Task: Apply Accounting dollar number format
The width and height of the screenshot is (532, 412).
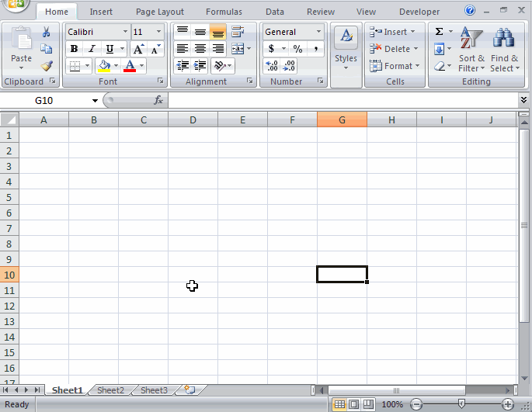Action: tap(271, 49)
